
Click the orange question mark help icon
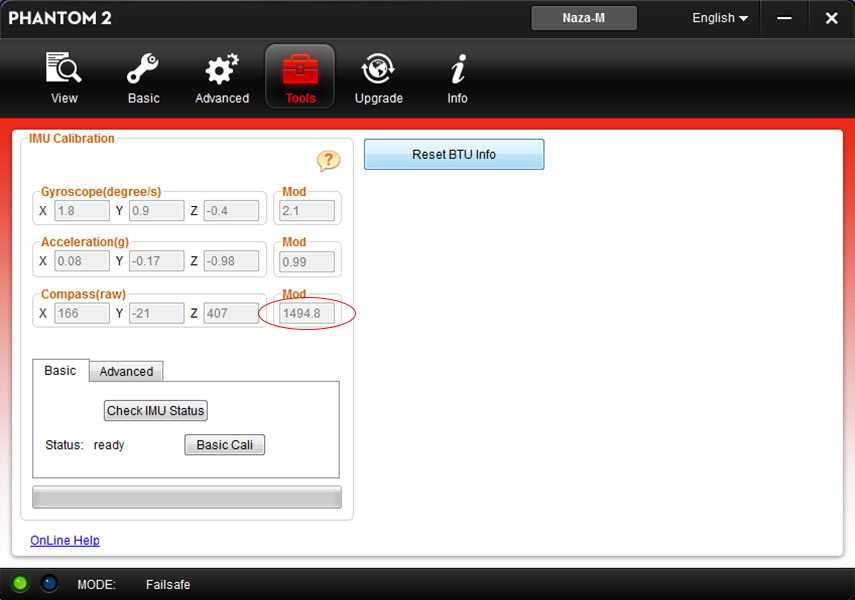point(328,161)
